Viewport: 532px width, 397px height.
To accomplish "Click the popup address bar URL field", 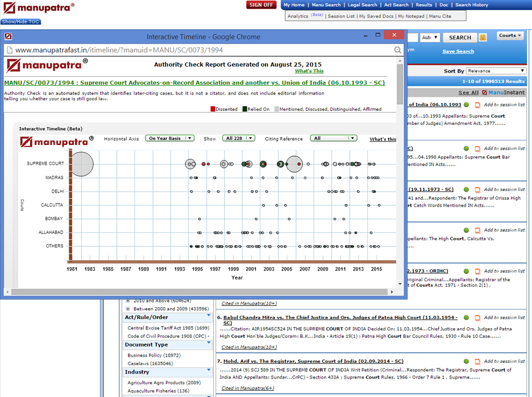I will (x=203, y=50).
